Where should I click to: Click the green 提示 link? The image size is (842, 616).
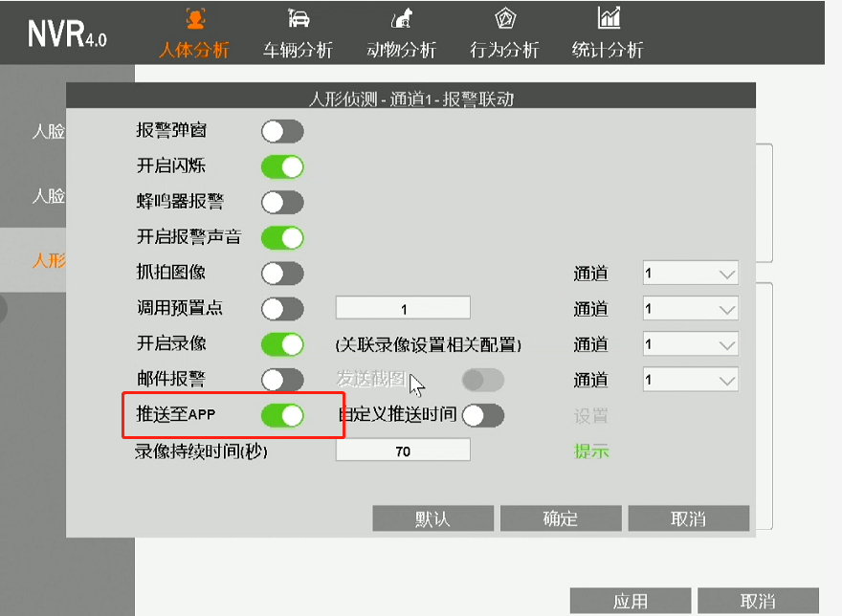click(x=591, y=451)
